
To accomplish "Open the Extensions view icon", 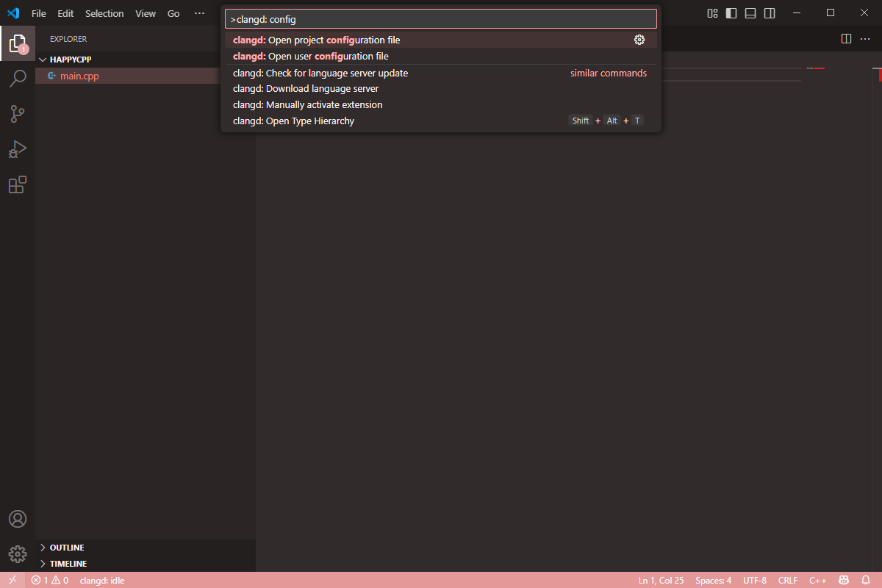I will (x=18, y=184).
